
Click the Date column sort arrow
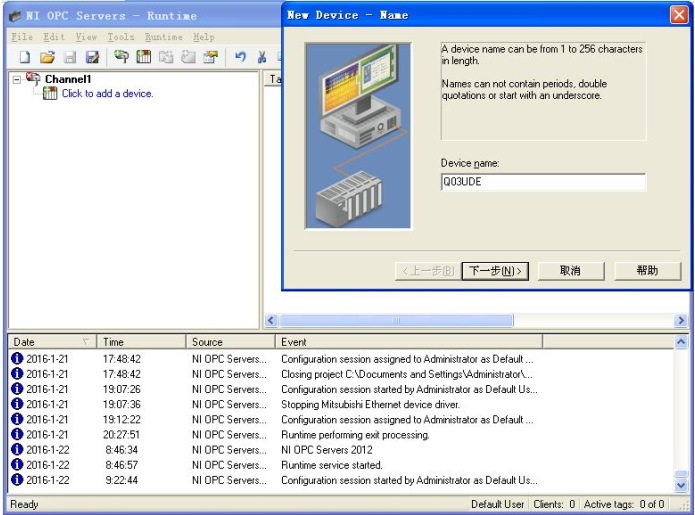click(86, 342)
